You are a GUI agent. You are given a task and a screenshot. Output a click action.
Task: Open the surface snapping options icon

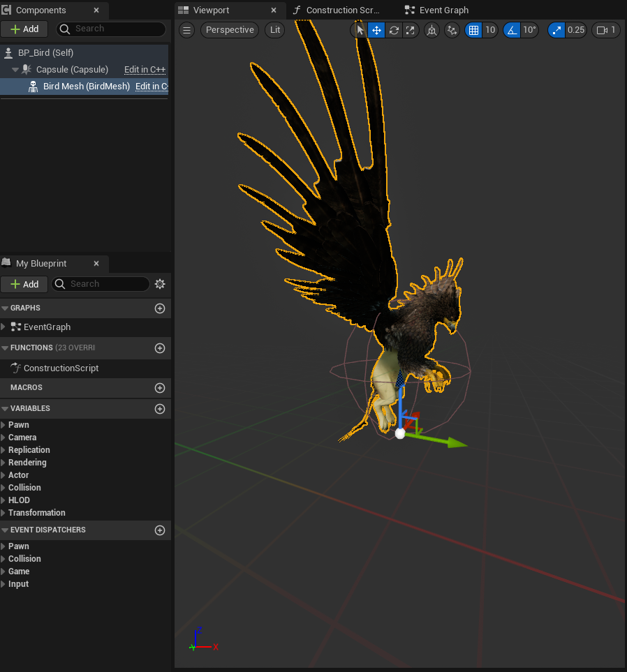click(x=452, y=30)
